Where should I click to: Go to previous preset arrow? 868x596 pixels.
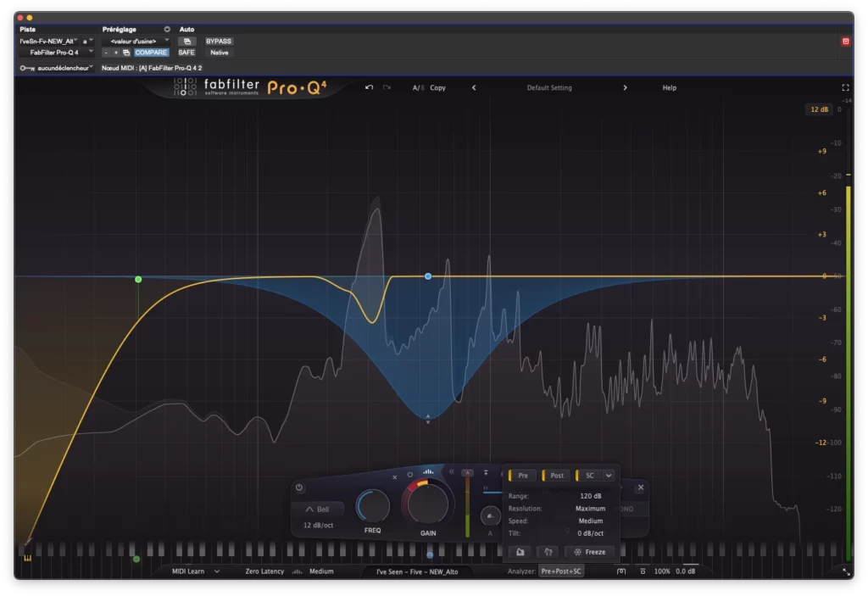474,87
